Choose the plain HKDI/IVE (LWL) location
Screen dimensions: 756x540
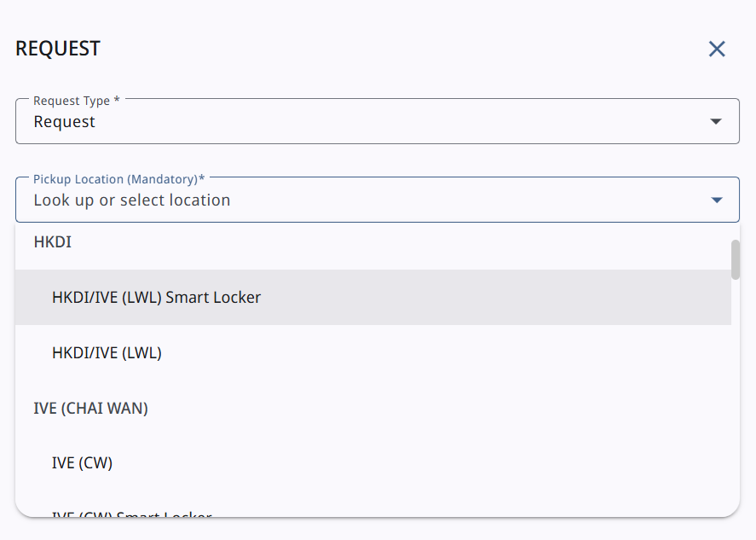click(107, 352)
